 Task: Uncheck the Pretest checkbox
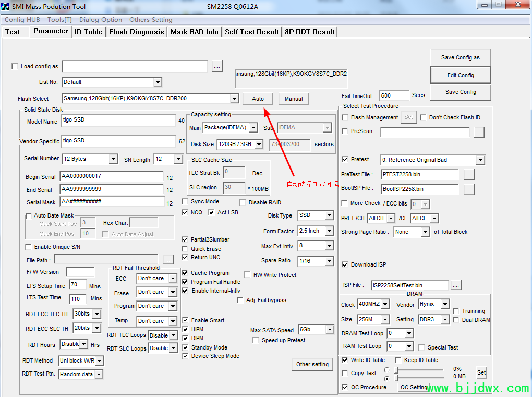point(345,159)
